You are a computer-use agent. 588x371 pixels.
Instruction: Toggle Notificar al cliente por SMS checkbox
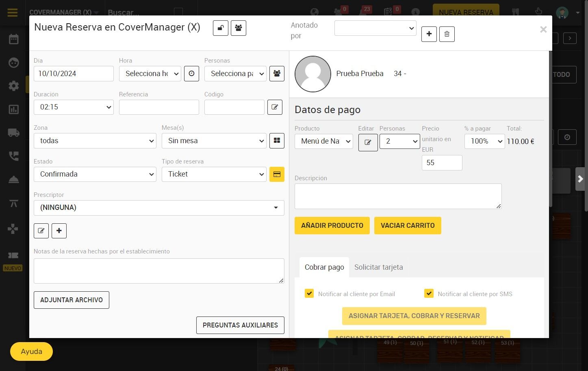(429, 293)
